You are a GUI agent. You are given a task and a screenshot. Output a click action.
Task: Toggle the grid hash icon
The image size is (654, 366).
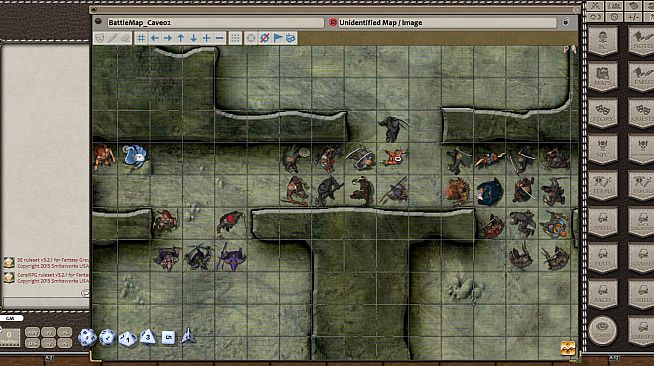pos(141,38)
